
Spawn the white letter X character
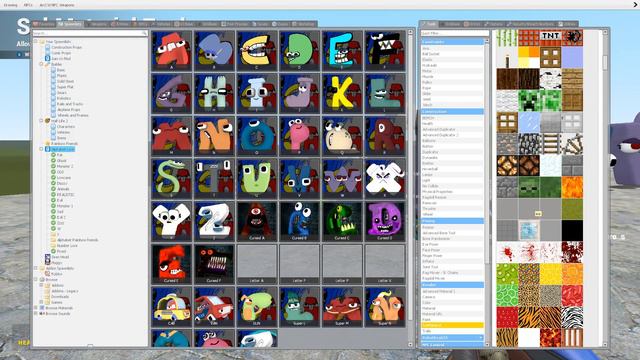(x=384, y=179)
